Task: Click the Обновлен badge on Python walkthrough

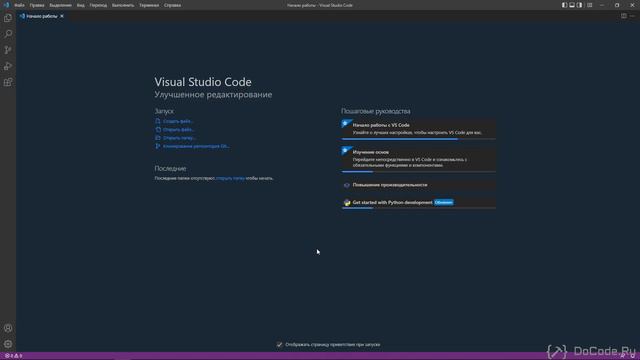Action: coord(444,202)
